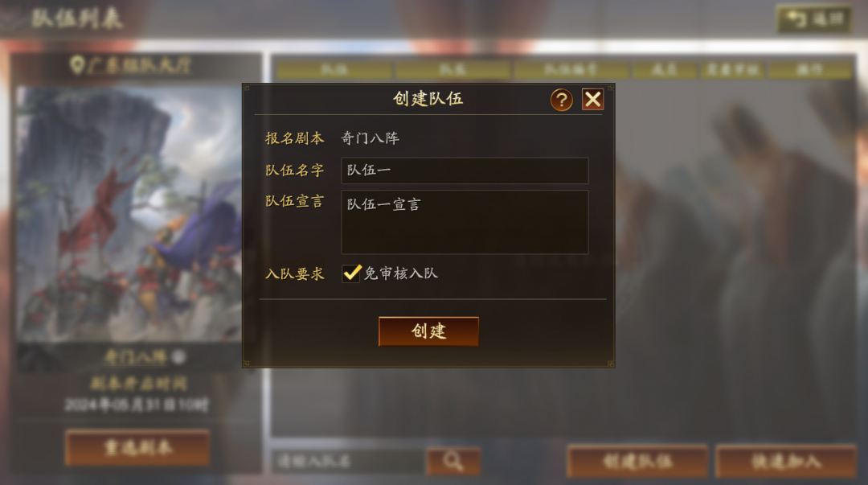Click the 创建 button in dialog
The width and height of the screenshot is (868, 485).
click(428, 331)
